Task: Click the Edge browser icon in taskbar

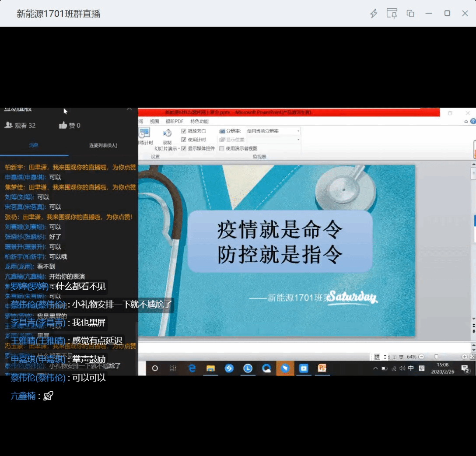Action: (x=192, y=368)
